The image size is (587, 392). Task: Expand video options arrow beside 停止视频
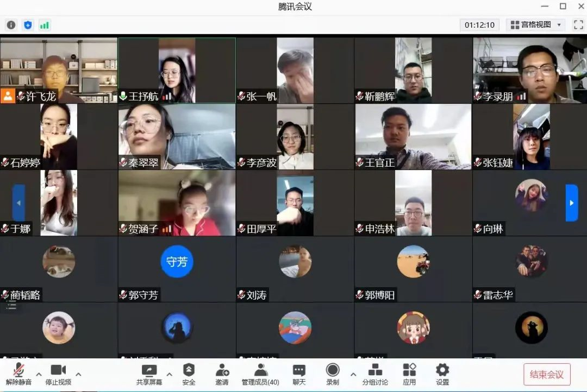(78, 374)
